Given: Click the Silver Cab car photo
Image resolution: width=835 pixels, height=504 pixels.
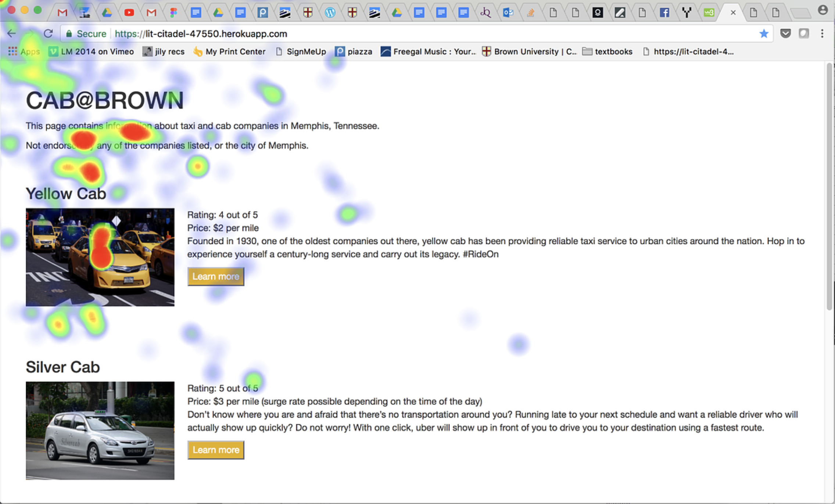Looking at the screenshot, I should click(100, 431).
